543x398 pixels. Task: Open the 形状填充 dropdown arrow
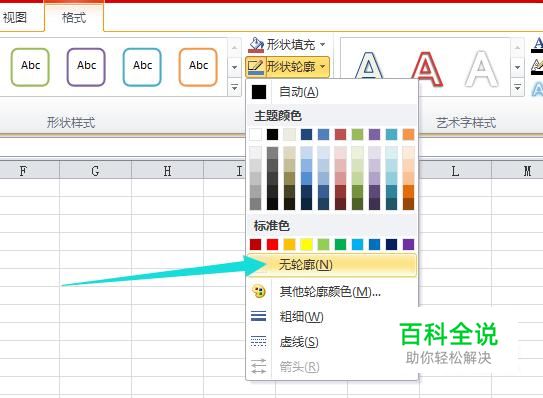pos(323,45)
